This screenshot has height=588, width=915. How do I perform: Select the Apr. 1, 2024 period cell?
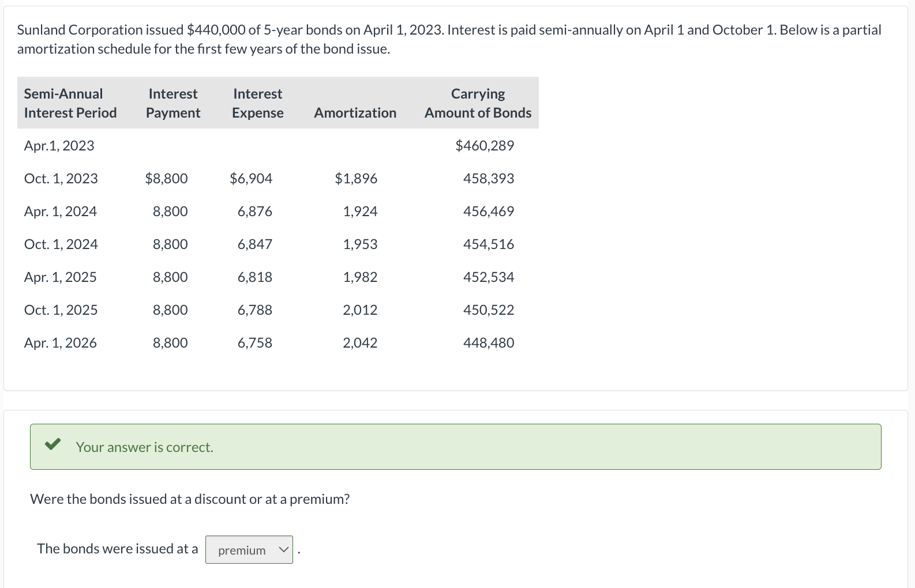tap(61, 212)
